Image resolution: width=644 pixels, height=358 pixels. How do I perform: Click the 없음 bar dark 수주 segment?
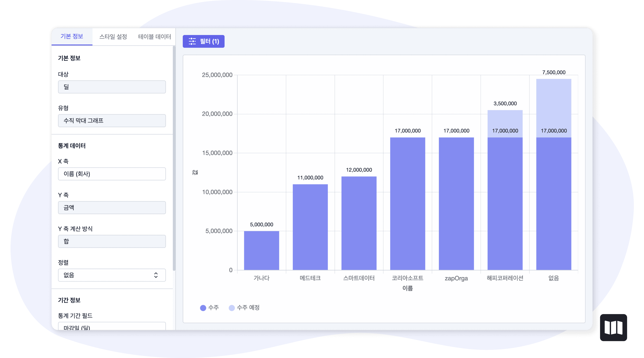[554, 204]
